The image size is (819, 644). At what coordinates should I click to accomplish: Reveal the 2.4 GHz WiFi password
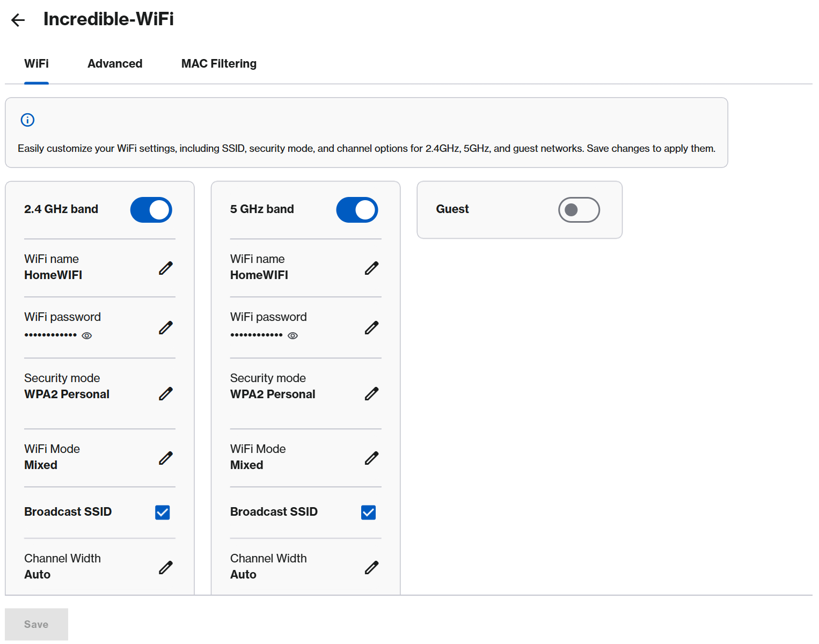click(87, 335)
